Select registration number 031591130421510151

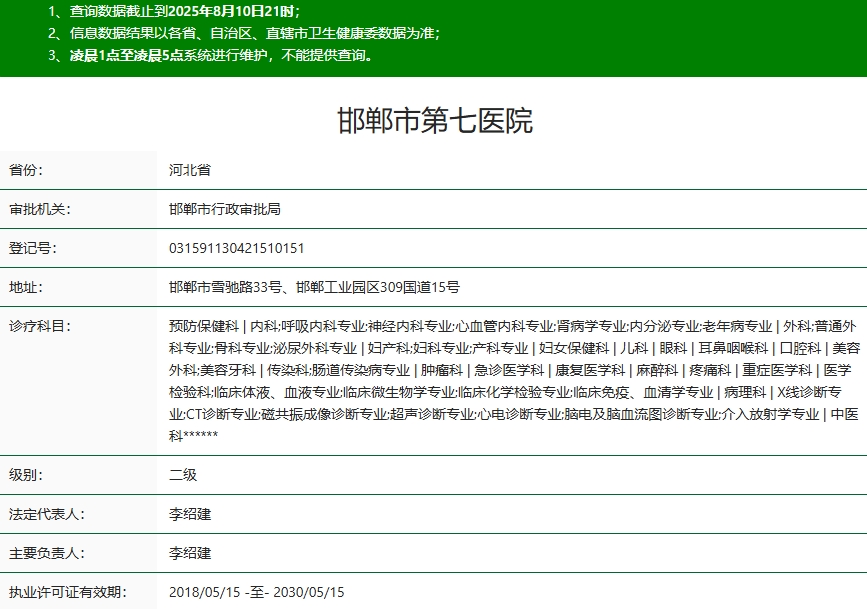coord(237,248)
